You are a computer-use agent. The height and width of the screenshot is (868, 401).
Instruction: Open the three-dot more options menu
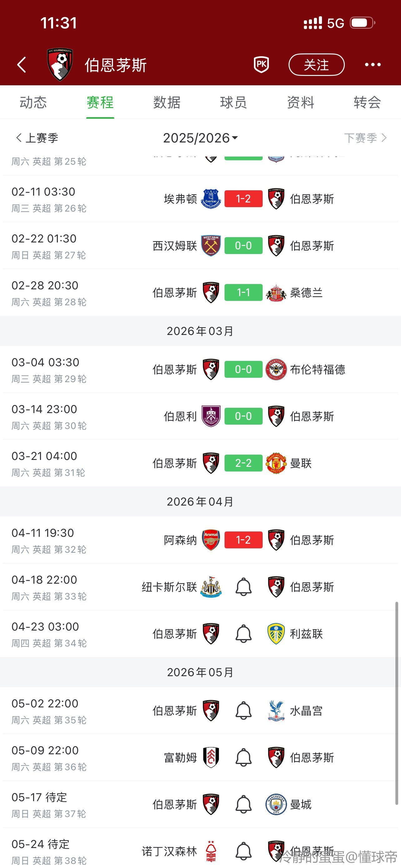[373, 65]
